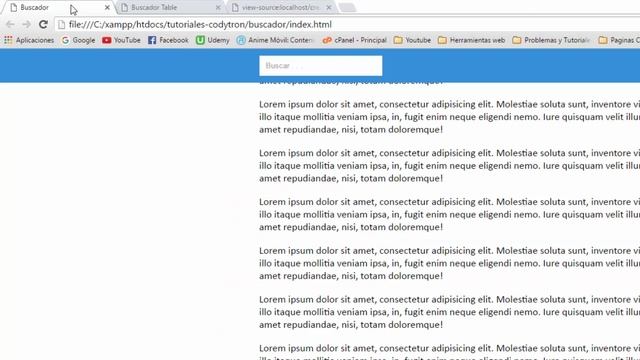Open the Facebook bookmark

click(x=168, y=40)
